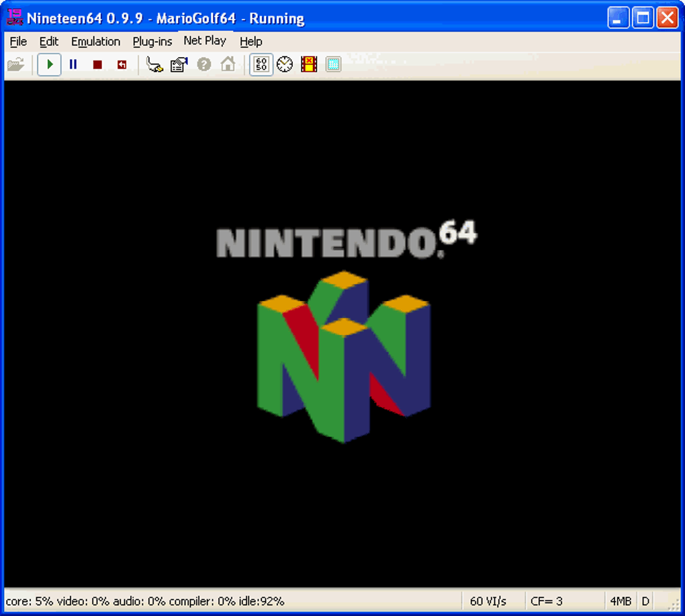Viewport: 685px width, 616px height.
Task: Open ROM properties settings icon
Action: (x=179, y=64)
